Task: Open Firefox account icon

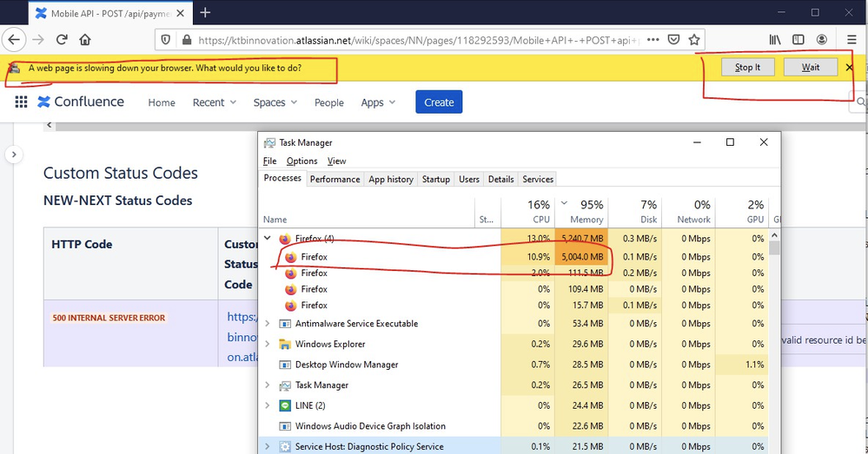Action: [x=822, y=40]
